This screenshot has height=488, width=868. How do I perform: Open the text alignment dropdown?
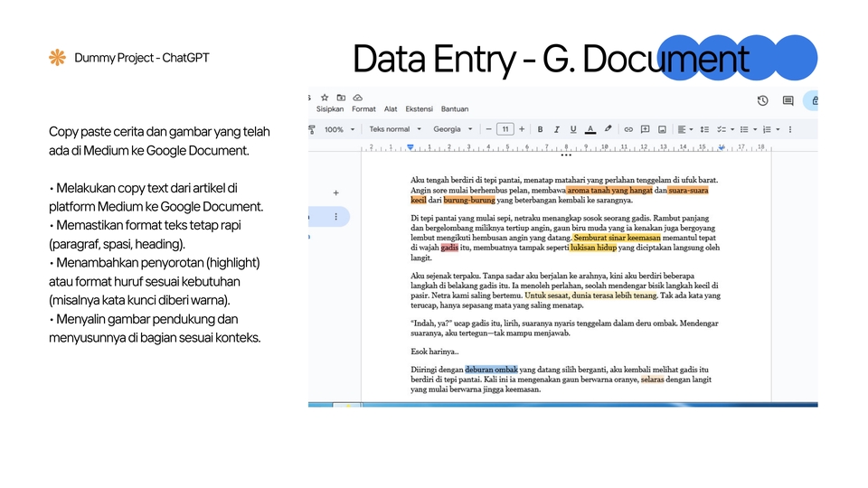point(685,129)
